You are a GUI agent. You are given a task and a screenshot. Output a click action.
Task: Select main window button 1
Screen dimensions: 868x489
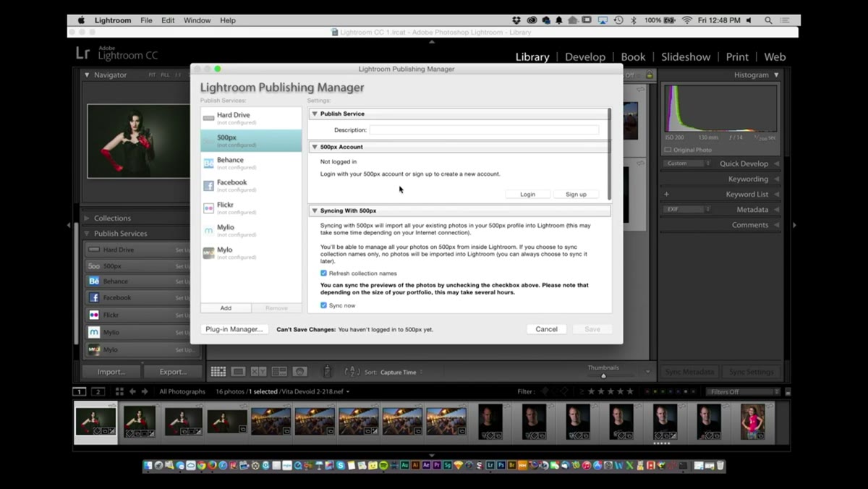[80, 391]
